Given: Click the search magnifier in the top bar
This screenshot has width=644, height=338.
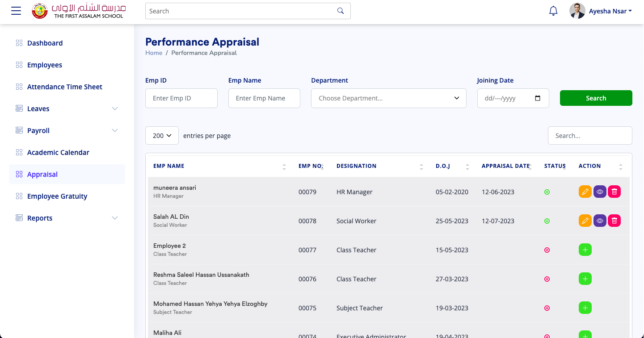Looking at the screenshot, I should [340, 10].
